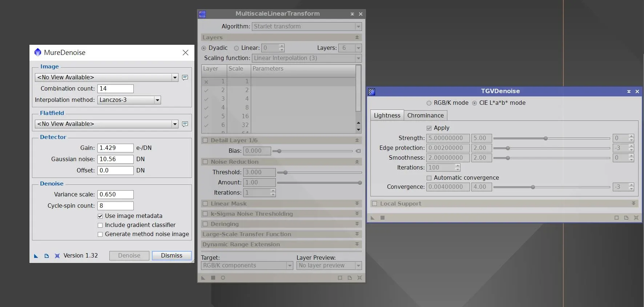
Task: Click the MultiscaleLinearTransform window icon
Action: 202,14
